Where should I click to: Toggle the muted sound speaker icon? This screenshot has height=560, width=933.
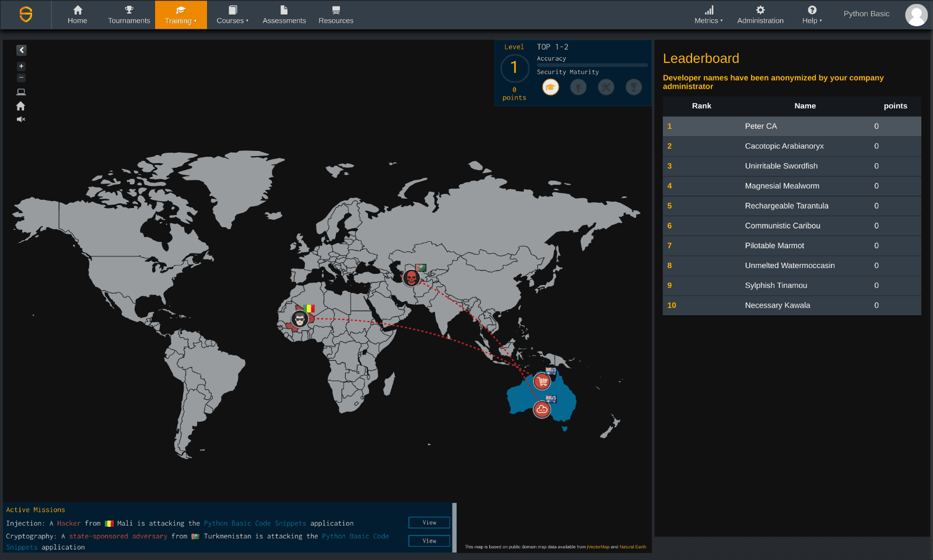(x=21, y=119)
